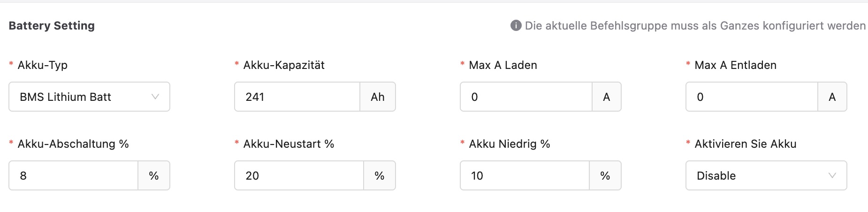Click the chevron arrow in Akku-Typ selector

pos(155,97)
